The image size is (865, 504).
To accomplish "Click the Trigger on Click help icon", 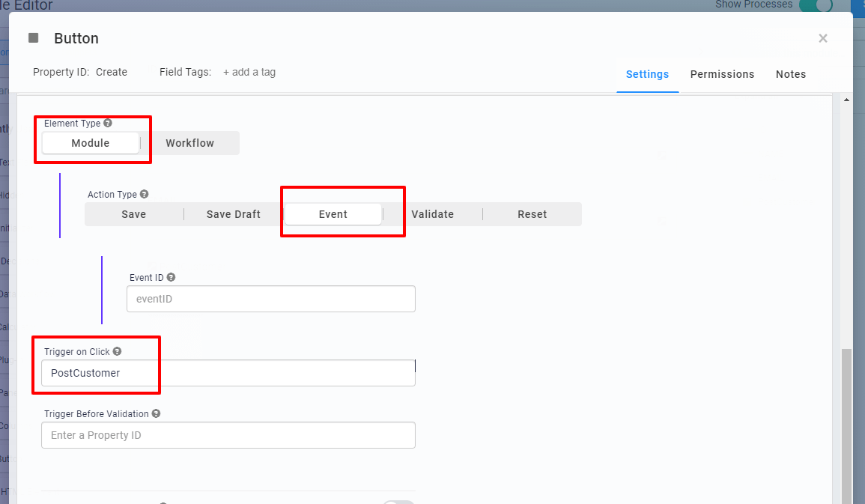I will 117,351.
